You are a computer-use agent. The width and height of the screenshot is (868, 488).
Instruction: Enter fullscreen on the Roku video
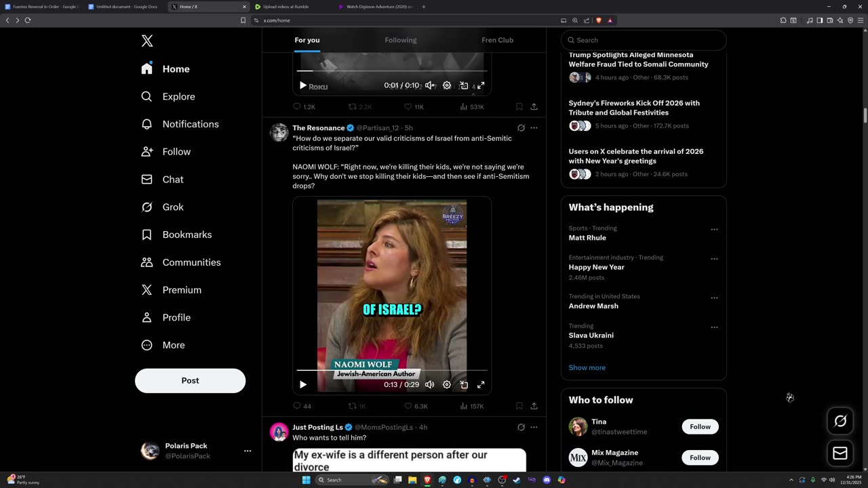(x=481, y=85)
